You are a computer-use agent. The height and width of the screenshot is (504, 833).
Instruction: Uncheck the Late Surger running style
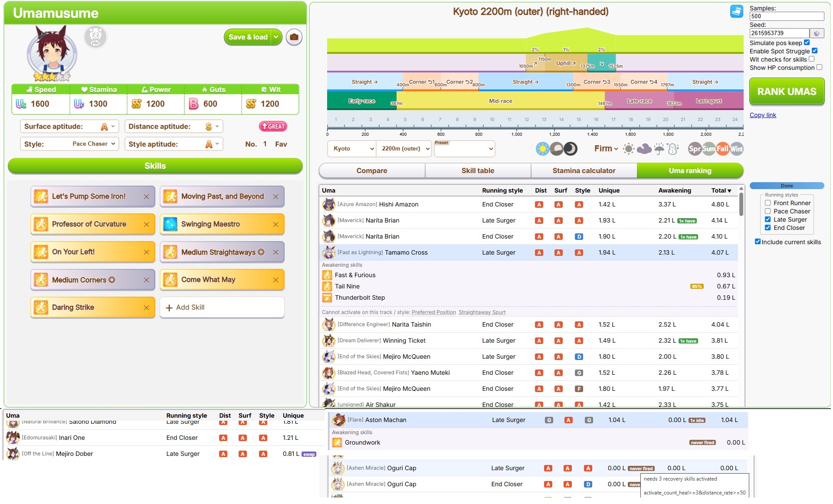pos(768,219)
